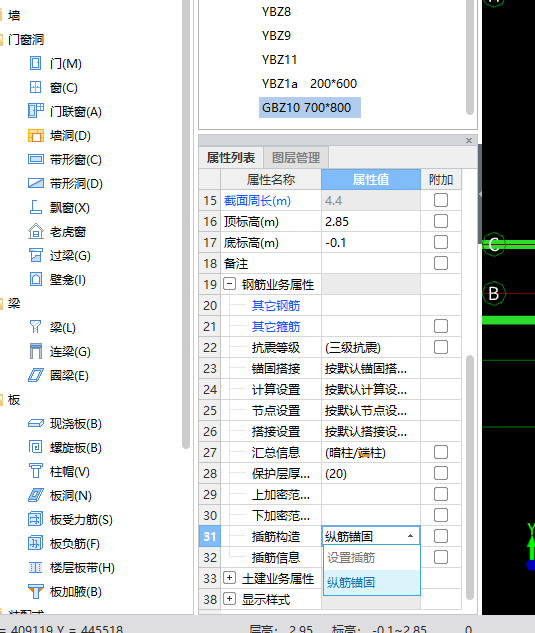Choose the 板洞(N) slab opening icon
This screenshot has height=633, width=535.
point(36,495)
